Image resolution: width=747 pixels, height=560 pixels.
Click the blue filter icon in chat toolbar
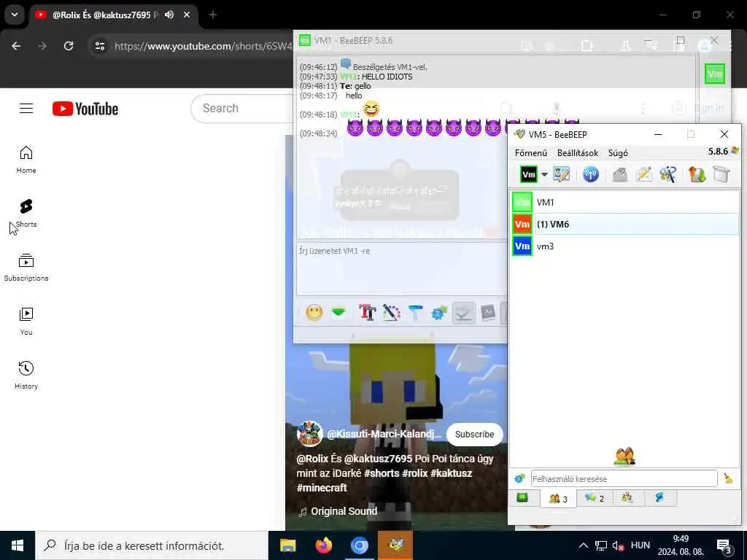[415, 313]
